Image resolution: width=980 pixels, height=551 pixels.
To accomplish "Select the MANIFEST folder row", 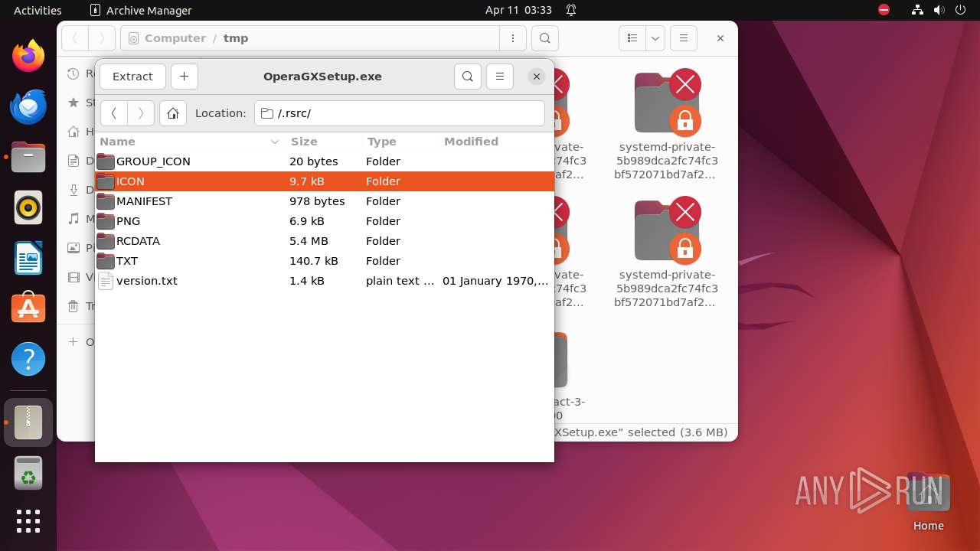I will pos(325,201).
